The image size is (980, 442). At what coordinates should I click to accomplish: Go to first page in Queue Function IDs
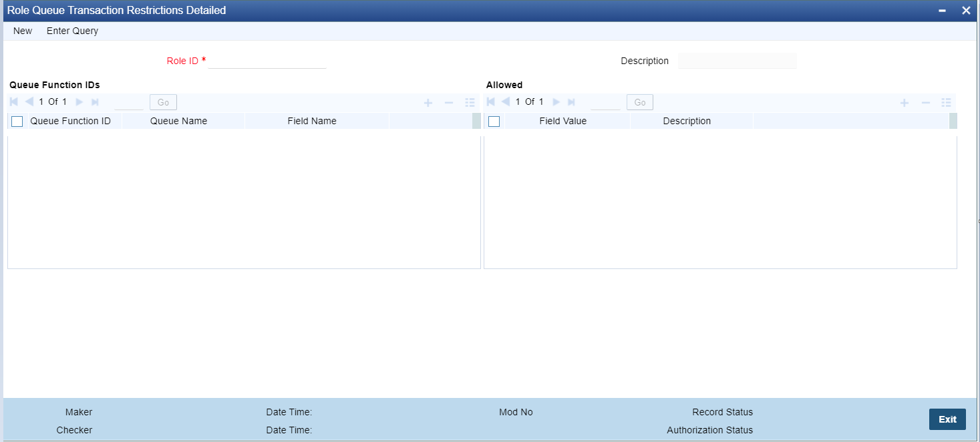tap(14, 102)
